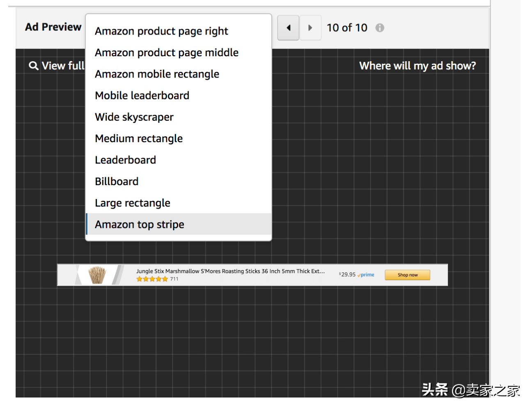Click the roasting sticks product thumbnail

(97, 275)
